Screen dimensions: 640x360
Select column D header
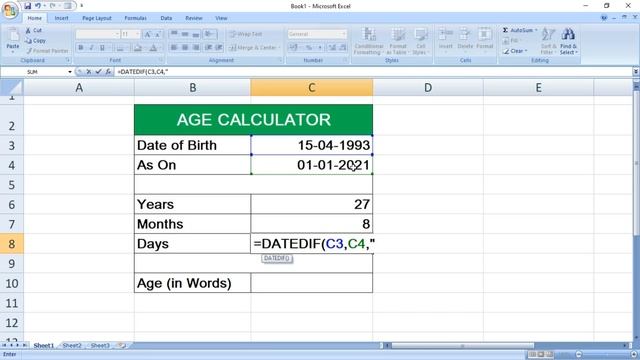428,87
